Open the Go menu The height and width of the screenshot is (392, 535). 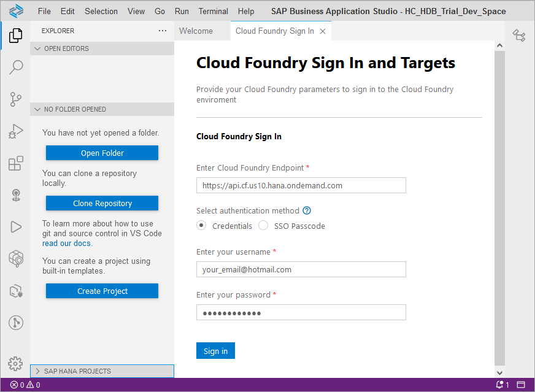[160, 11]
